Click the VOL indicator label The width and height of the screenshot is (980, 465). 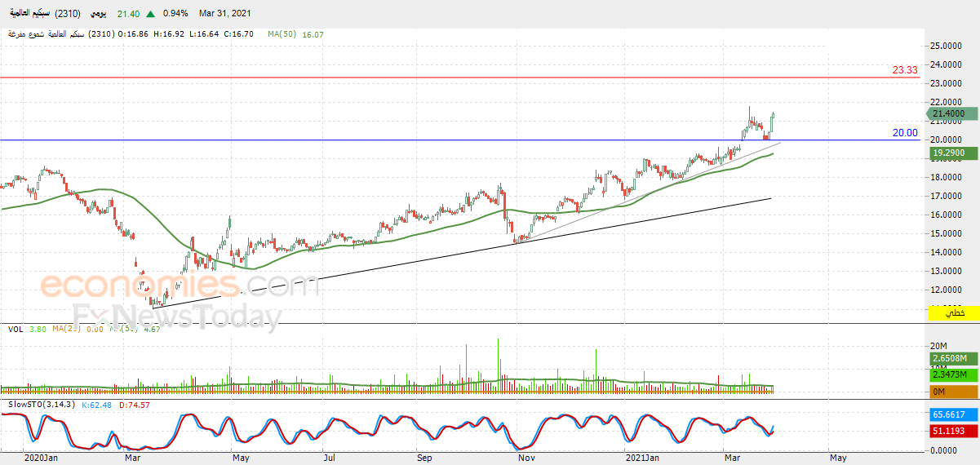[x=15, y=330]
